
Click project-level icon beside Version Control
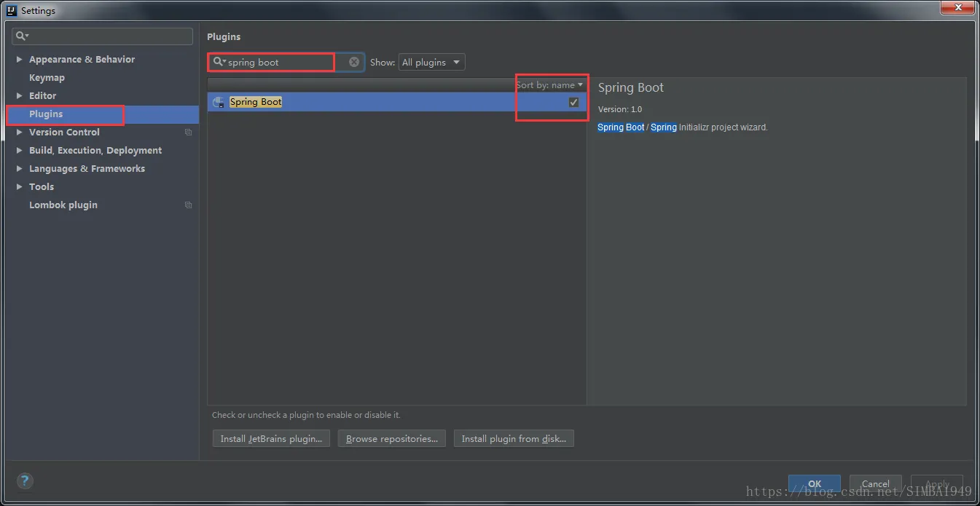188,133
